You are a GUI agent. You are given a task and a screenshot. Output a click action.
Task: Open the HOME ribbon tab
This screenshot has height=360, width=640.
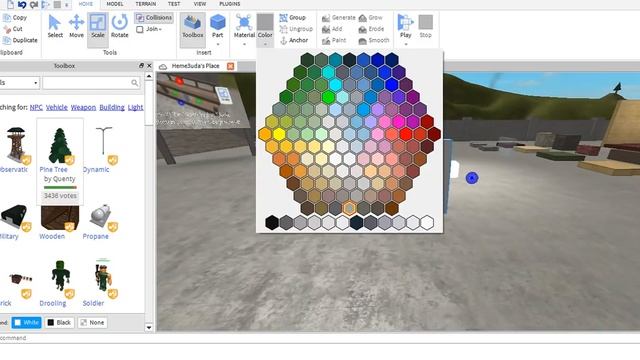[x=85, y=4]
